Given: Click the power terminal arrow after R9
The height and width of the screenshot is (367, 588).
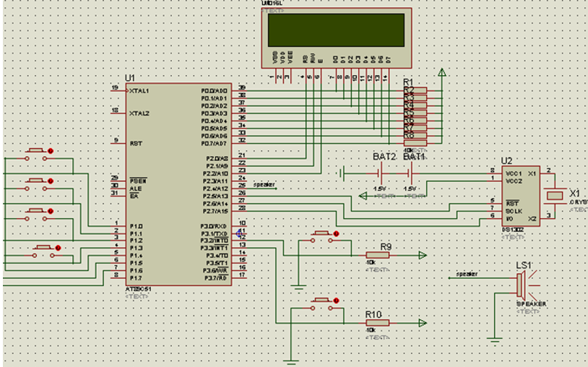Looking at the screenshot, I should pos(423,255).
